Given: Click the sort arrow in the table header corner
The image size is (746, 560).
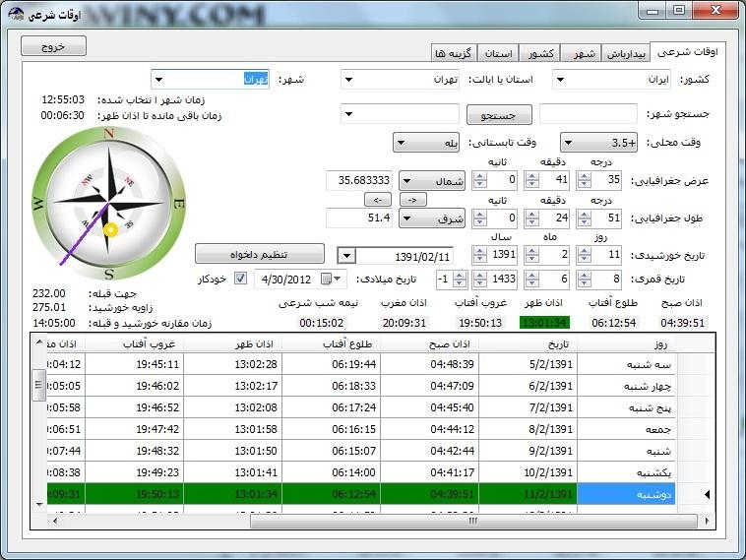Looking at the screenshot, I should tap(38, 342).
